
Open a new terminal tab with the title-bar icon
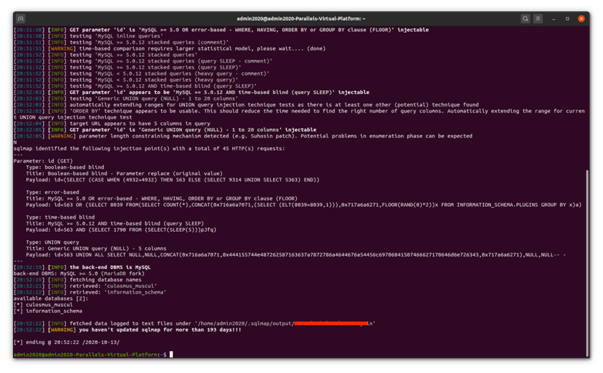[21, 18]
